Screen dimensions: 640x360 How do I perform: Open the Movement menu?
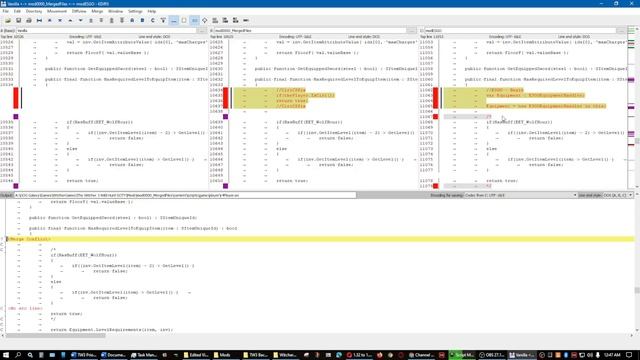57,11
